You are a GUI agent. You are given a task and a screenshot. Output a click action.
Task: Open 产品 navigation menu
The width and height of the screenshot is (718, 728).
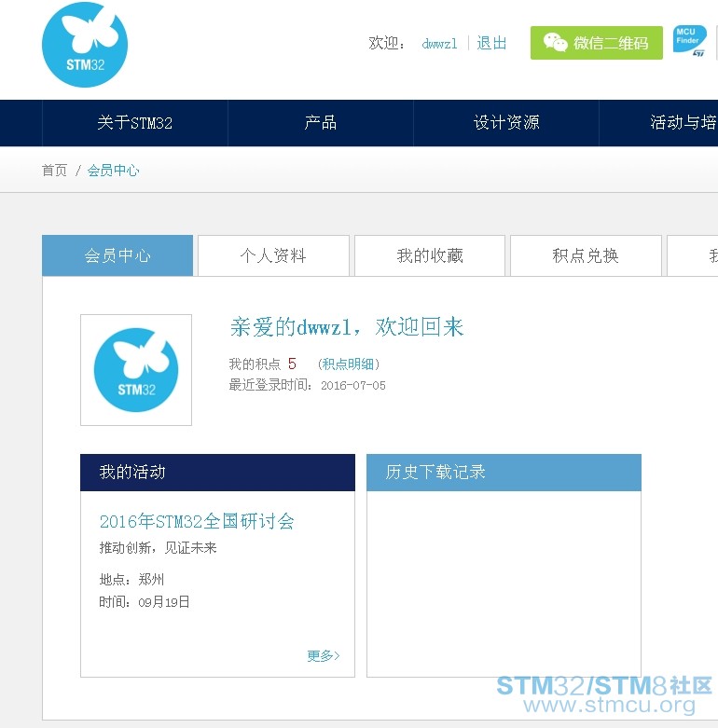[321, 122]
